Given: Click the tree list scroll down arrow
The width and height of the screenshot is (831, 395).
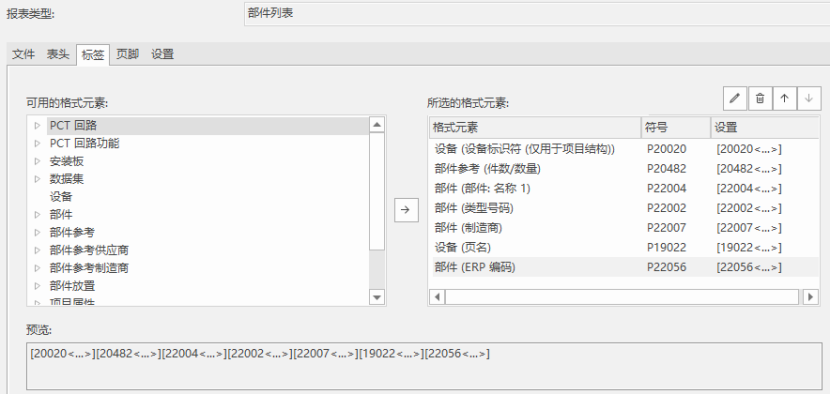Looking at the screenshot, I should point(377,297).
